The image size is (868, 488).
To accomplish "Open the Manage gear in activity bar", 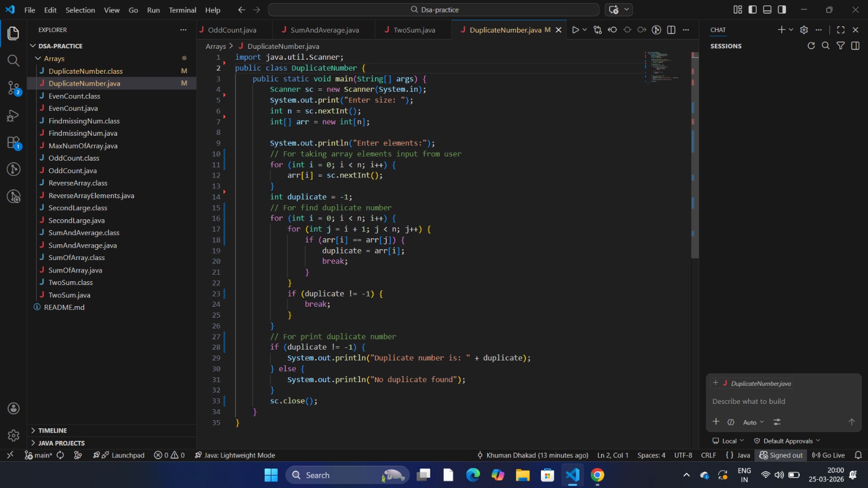I will click(x=14, y=435).
